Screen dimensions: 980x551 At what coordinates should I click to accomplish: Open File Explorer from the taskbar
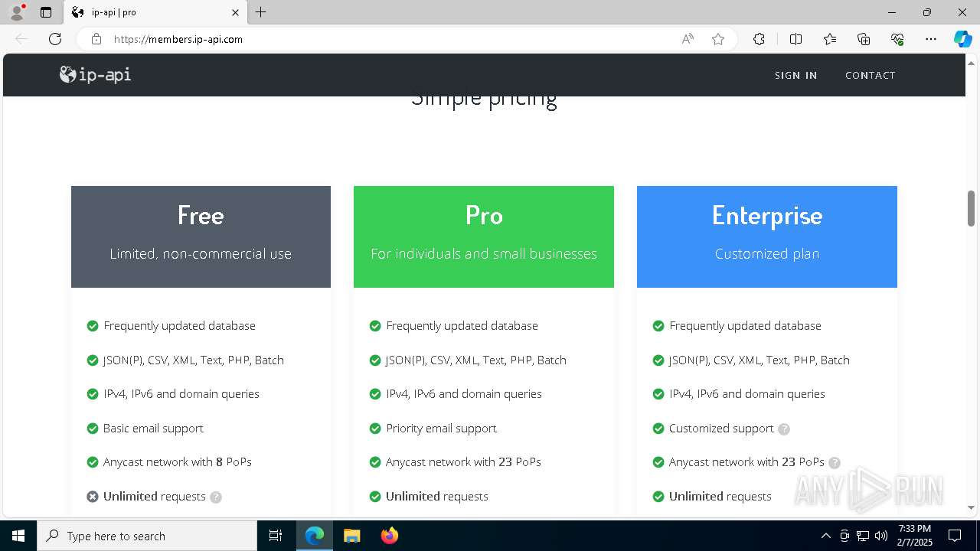pyautogui.click(x=351, y=536)
